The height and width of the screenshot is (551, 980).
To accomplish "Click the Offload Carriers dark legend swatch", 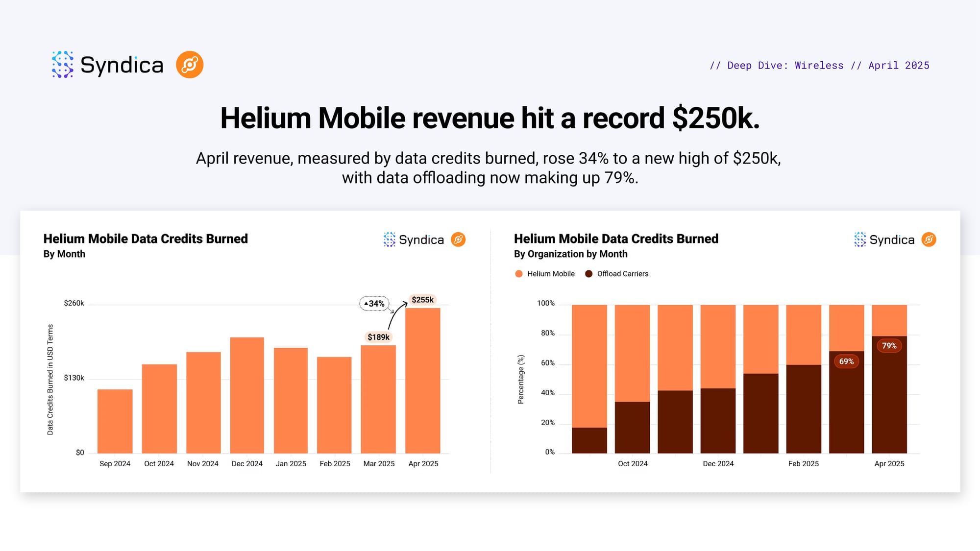I will pyautogui.click(x=589, y=274).
